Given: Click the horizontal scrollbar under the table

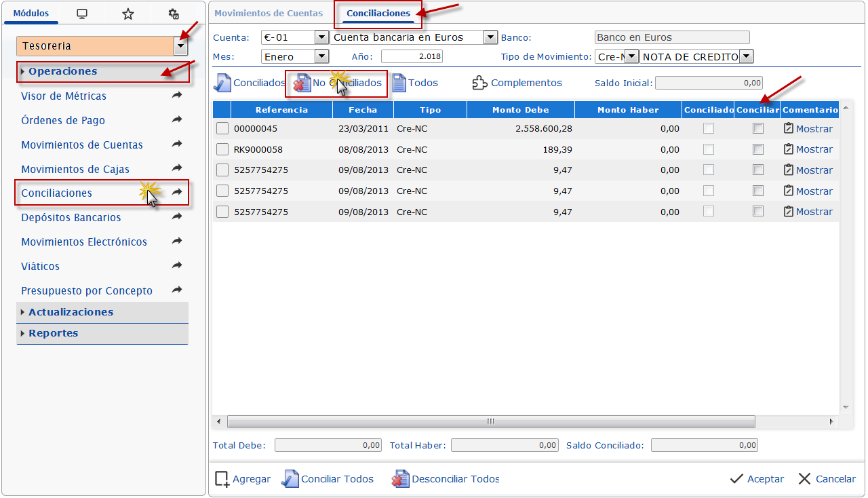Looking at the screenshot, I should [491, 422].
